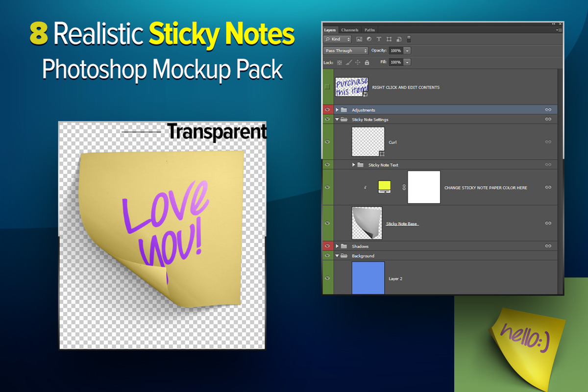This screenshot has height=392, width=588.
Task: Expand the Sticky Note Text group
Action: (354, 165)
